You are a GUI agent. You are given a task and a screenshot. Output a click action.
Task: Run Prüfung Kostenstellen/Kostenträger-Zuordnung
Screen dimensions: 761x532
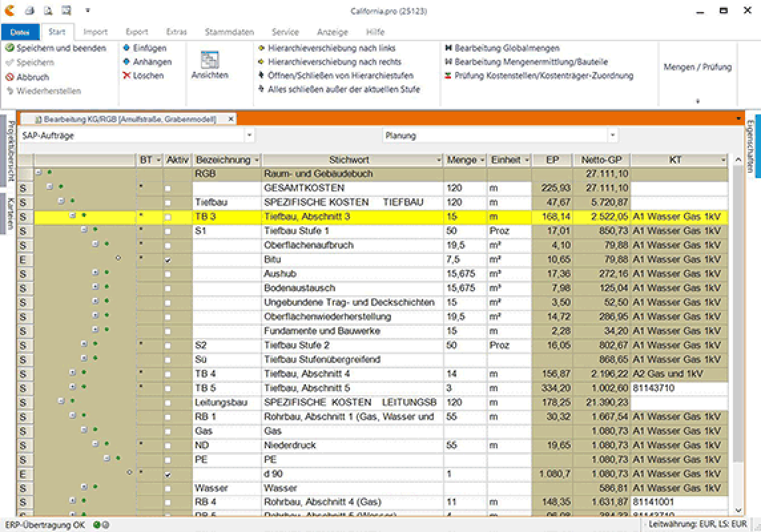pos(539,75)
